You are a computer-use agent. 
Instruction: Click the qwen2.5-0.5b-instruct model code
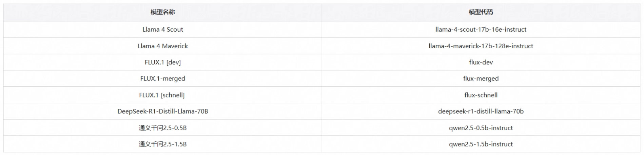coord(481,128)
